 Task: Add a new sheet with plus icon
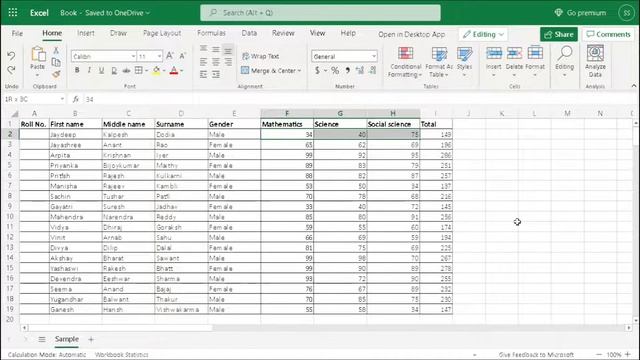pos(91,339)
